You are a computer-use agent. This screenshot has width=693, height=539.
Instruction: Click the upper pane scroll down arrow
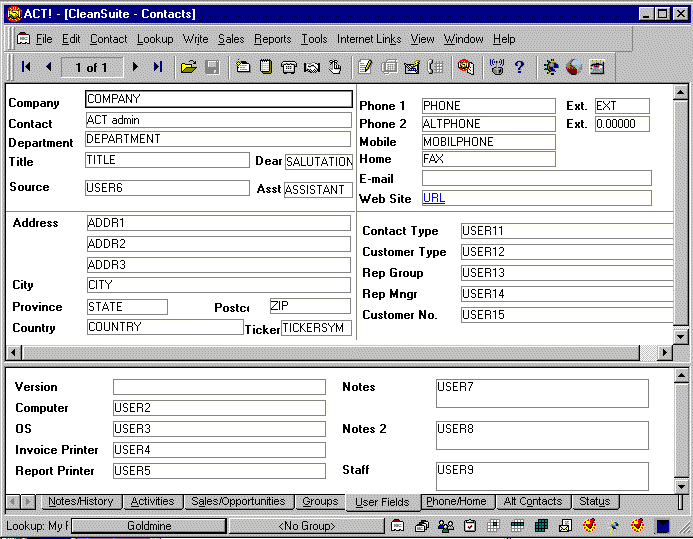click(x=681, y=336)
